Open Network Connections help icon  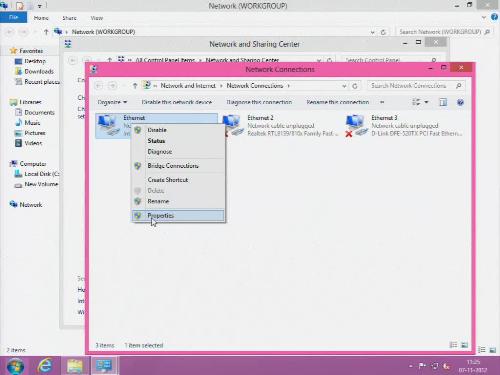pyautogui.click(x=460, y=102)
